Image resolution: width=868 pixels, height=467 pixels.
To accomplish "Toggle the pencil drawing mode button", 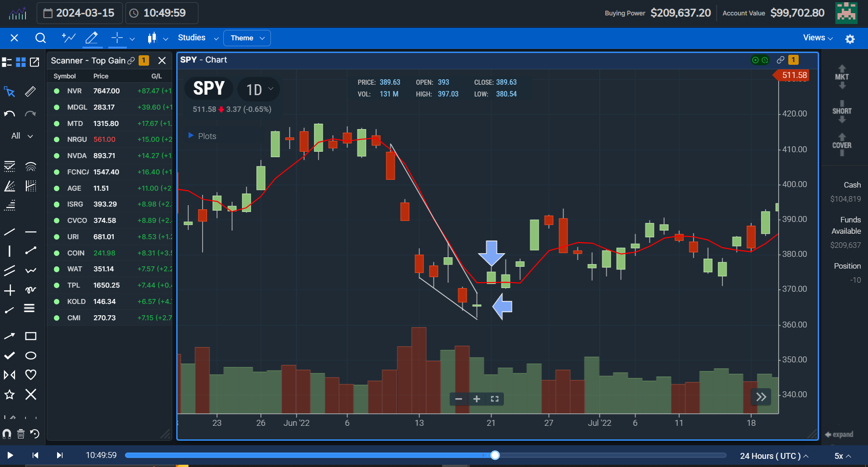I will [92, 38].
